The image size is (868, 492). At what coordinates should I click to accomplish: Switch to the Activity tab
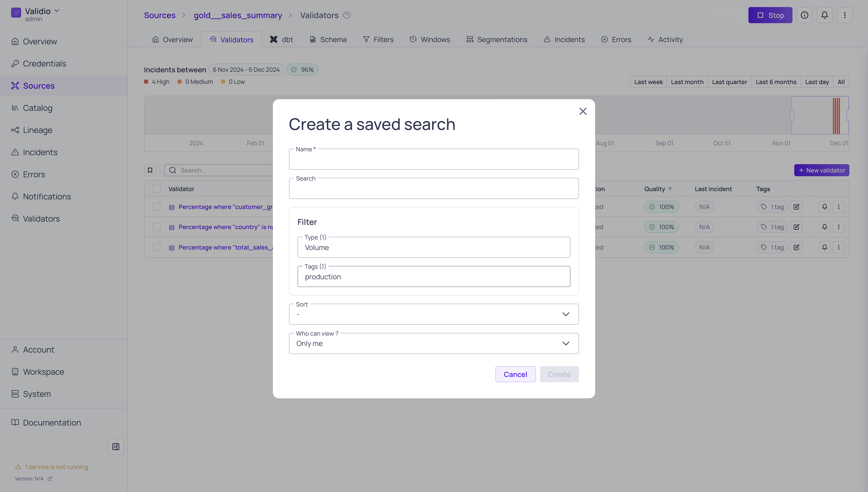point(665,40)
